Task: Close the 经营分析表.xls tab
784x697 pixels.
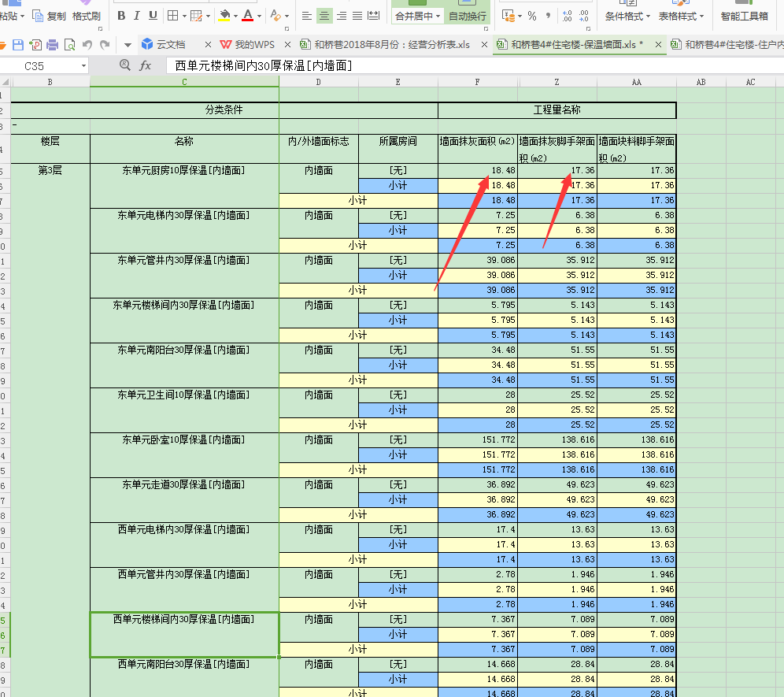Action: (x=484, y=45)
